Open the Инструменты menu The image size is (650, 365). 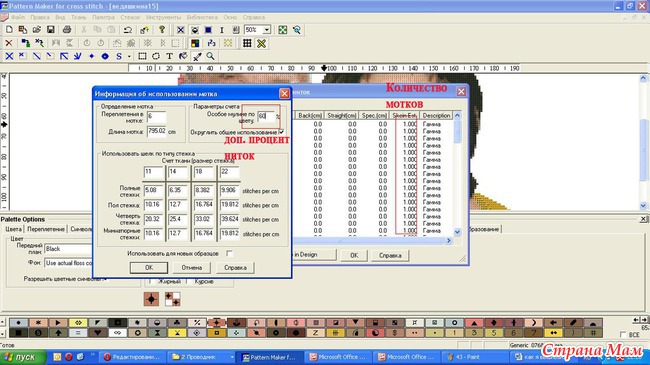[163, 17]
